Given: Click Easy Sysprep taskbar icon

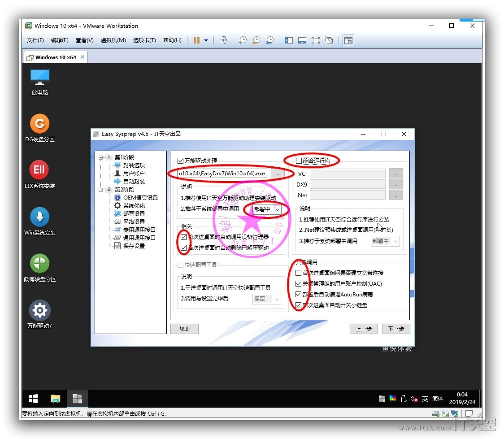Looking at the screenshot, I should (77, 399).
